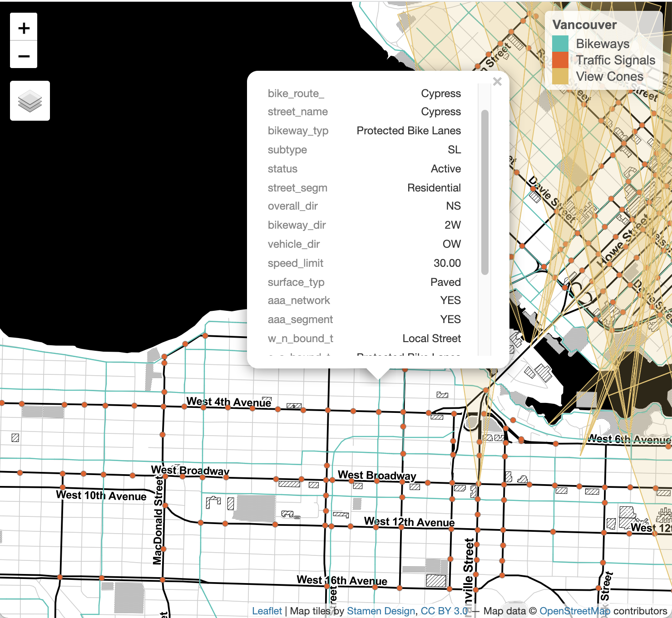
Task: Click the orange Traffic Signals legend swatch
Action: [x=560, y=60]
